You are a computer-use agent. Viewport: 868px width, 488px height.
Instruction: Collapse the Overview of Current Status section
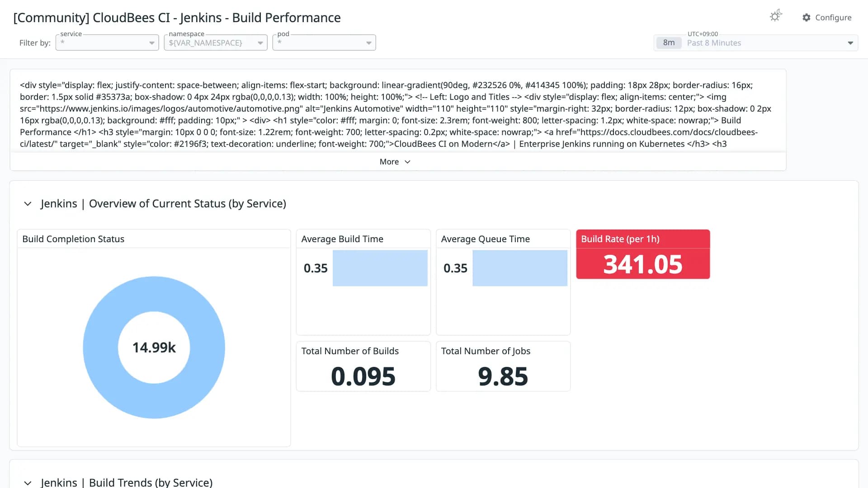coord(28,204)
